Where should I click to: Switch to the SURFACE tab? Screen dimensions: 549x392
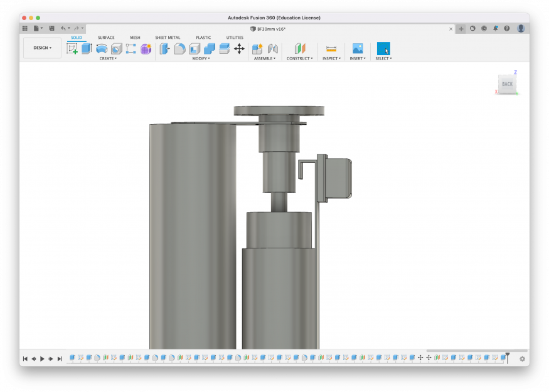coord(106,38)
